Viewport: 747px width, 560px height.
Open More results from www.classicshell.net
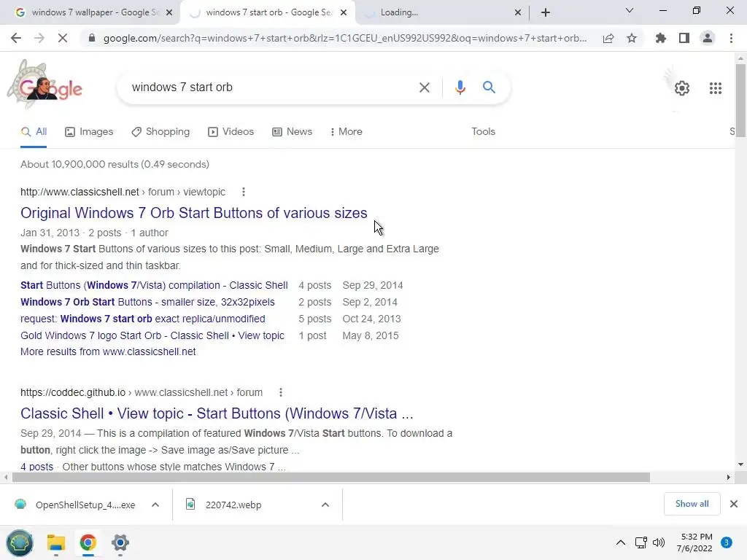(x=108, y=351)
